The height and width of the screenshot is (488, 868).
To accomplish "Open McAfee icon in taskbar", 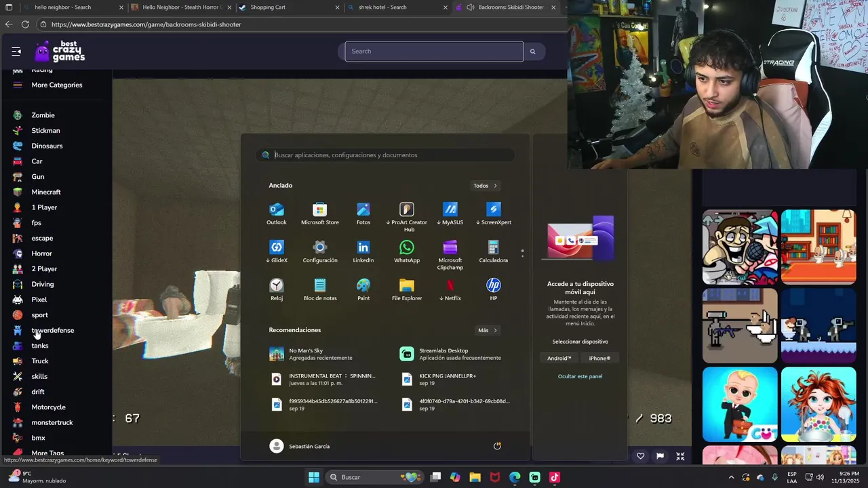I will pos(495,477).
